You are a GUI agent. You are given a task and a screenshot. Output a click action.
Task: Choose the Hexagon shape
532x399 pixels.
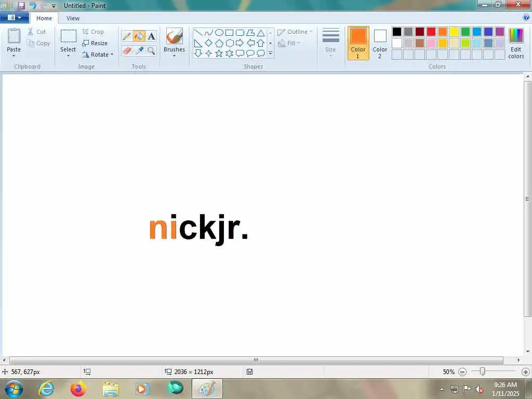click(230, 43)
